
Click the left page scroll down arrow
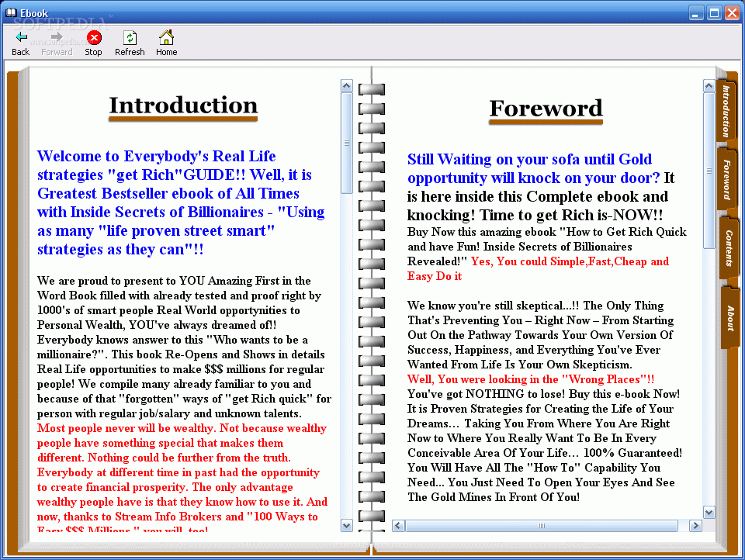347,525
